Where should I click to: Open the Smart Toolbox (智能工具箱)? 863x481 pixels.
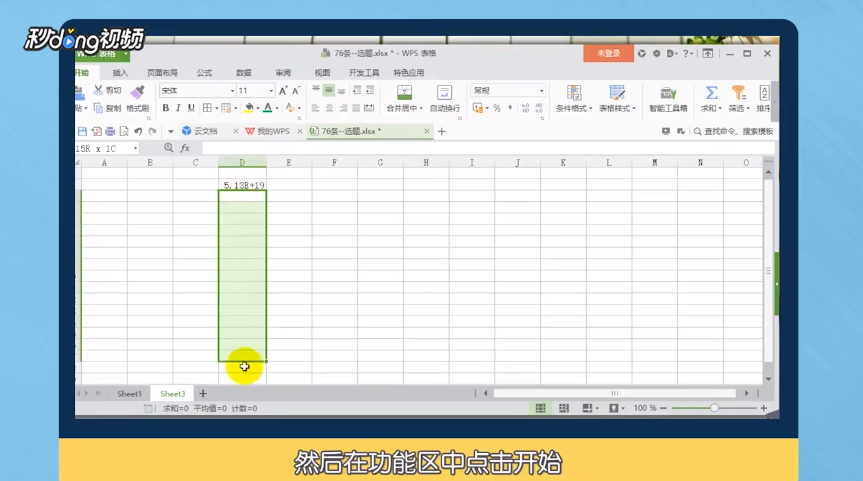668,99
